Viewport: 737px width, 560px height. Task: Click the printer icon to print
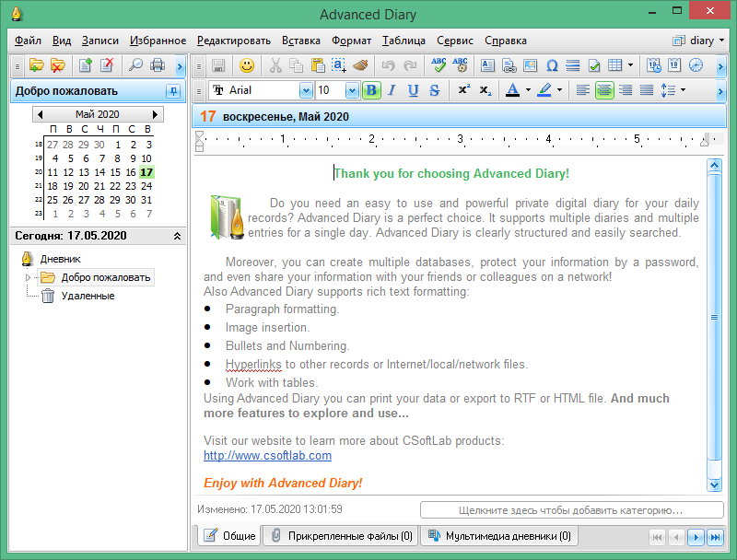click(158, 64)
